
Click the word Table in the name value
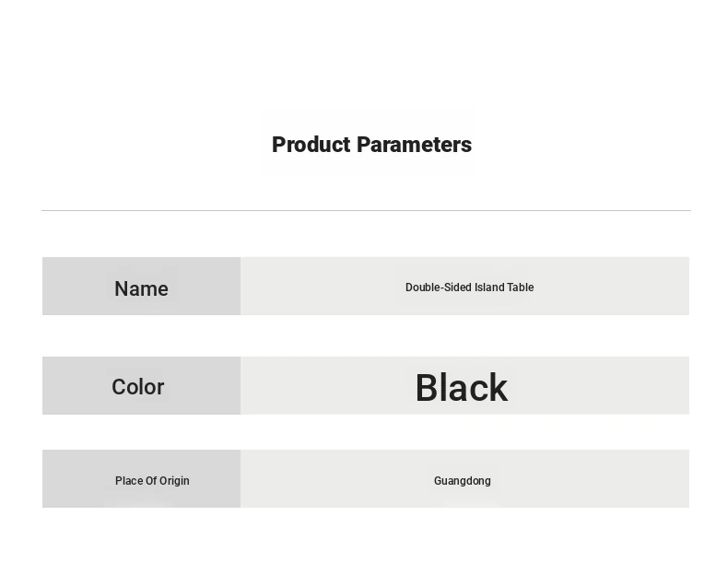(x=521, y=287)
